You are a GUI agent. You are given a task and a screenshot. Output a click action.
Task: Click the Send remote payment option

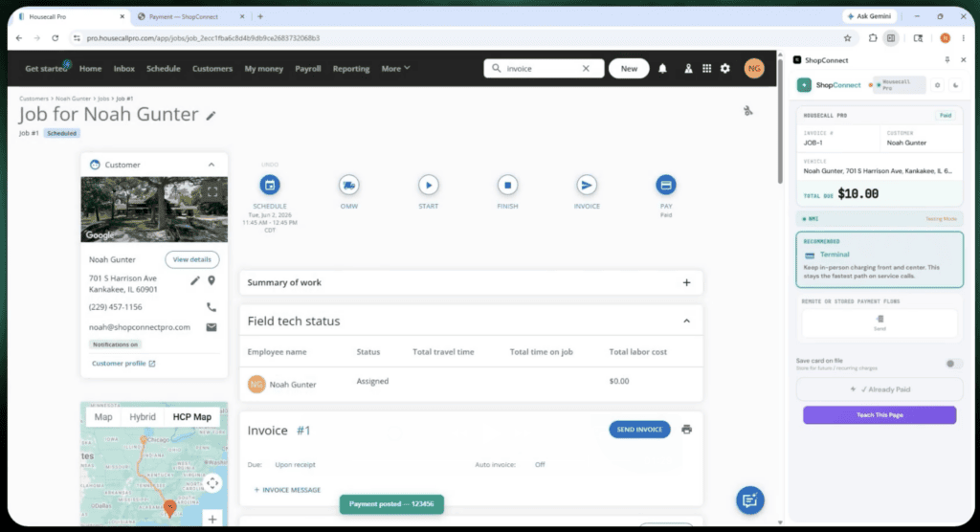(x=880, y=322)
